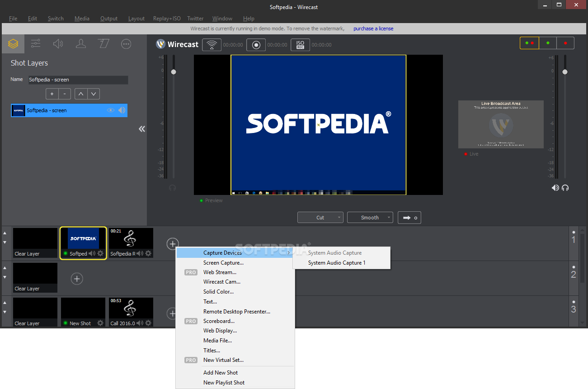Start recording with the record circle icon
The image size is (588, 389).
[x=256, y=45]
